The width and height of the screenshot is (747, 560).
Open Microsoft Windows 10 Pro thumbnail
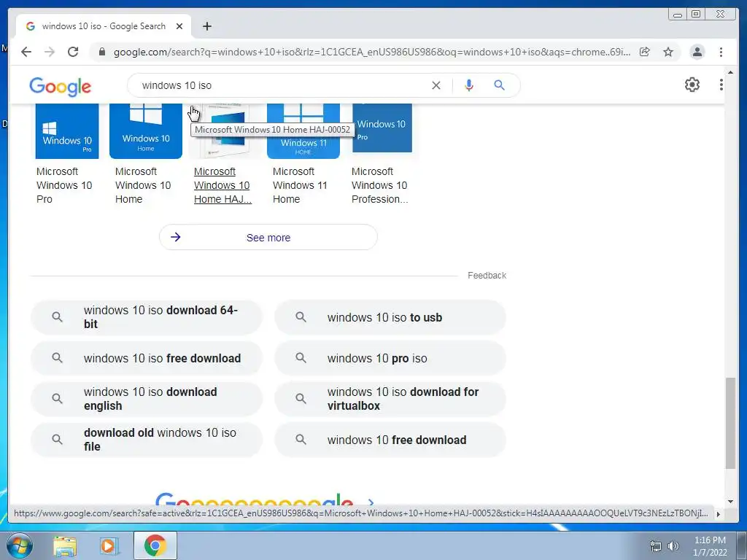pyautogui.click(x=67, y=131)
